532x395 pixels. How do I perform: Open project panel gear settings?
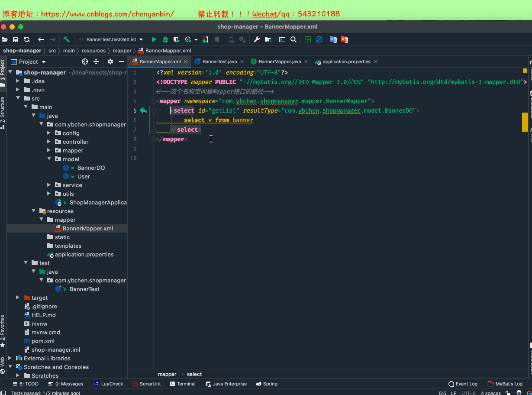point(110,62)
